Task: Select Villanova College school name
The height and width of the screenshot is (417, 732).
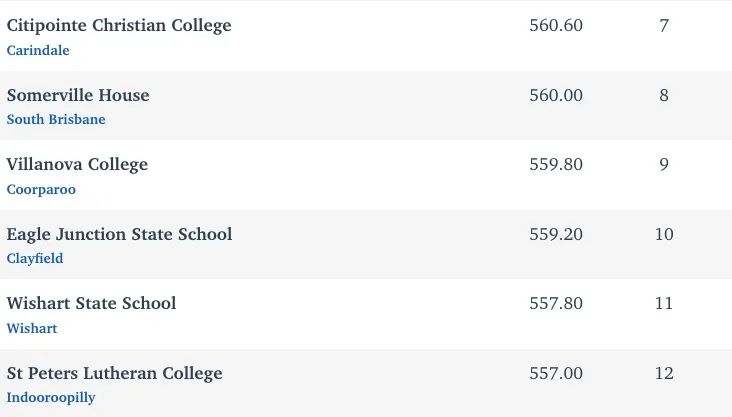Action: (x=77, y=164)
